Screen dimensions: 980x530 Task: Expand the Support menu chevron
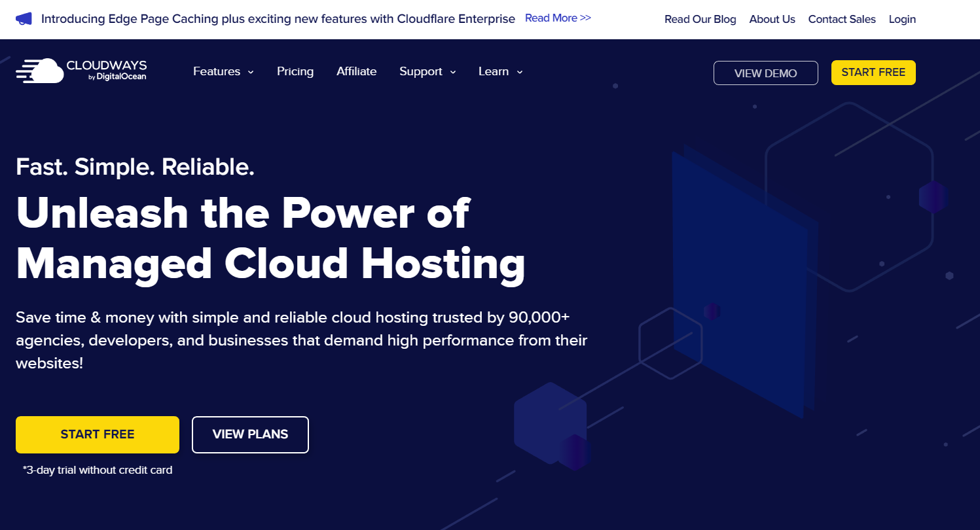click(x=453, y=72)
